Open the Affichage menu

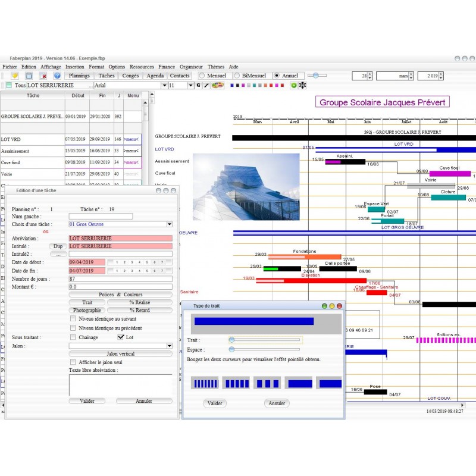pos(51,67)
